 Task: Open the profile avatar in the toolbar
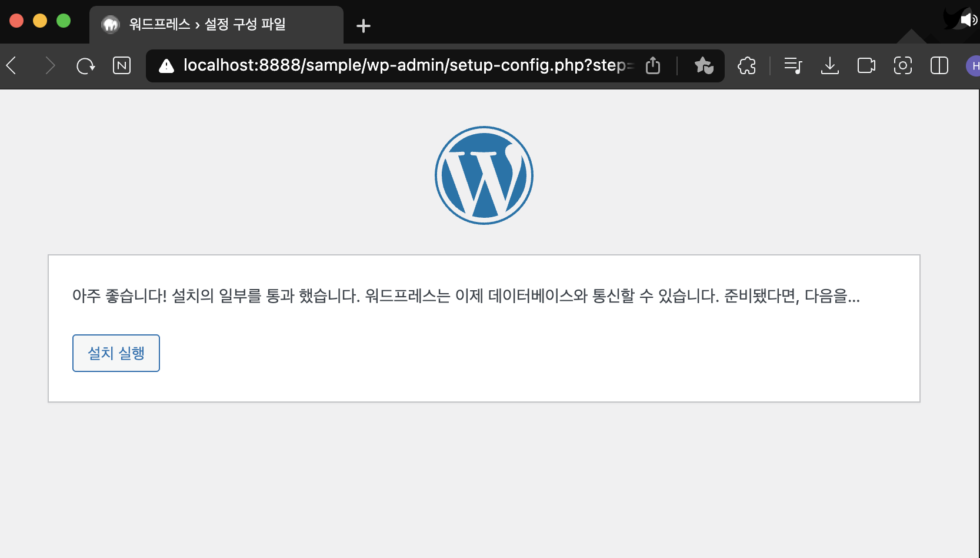973,65
